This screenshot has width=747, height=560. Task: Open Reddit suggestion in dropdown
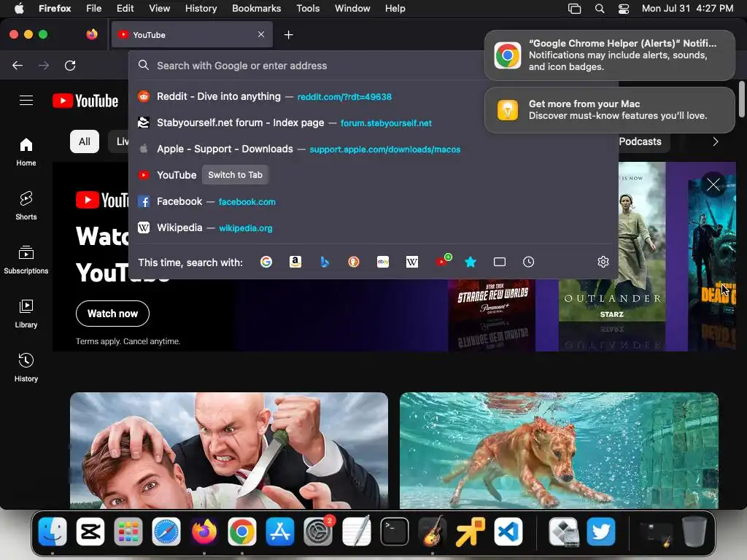pos(373,97)
